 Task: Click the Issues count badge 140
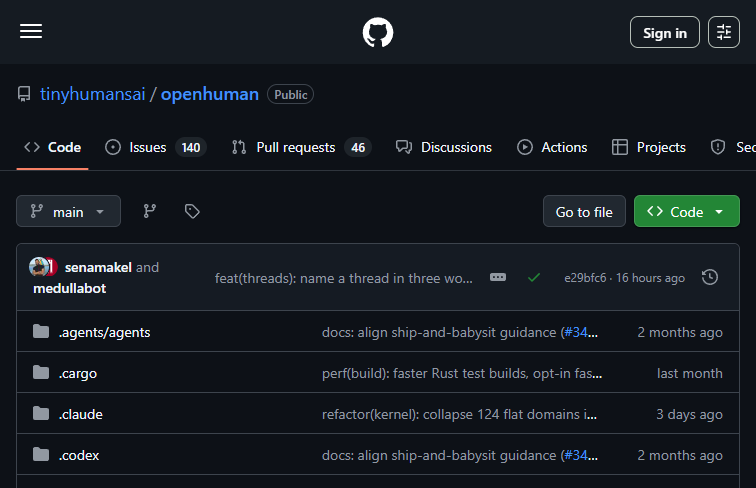point(191,148)
